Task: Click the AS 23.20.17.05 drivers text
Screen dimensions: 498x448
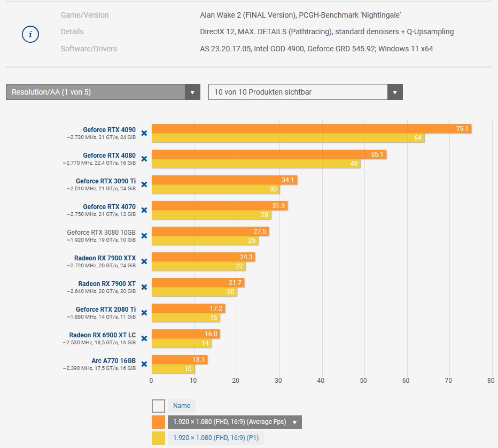Action: click(316, 49)
